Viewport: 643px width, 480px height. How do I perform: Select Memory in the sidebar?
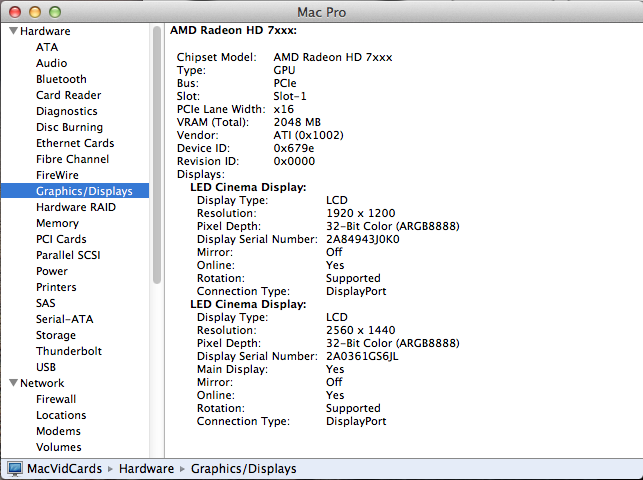click(x=57, y=223)
